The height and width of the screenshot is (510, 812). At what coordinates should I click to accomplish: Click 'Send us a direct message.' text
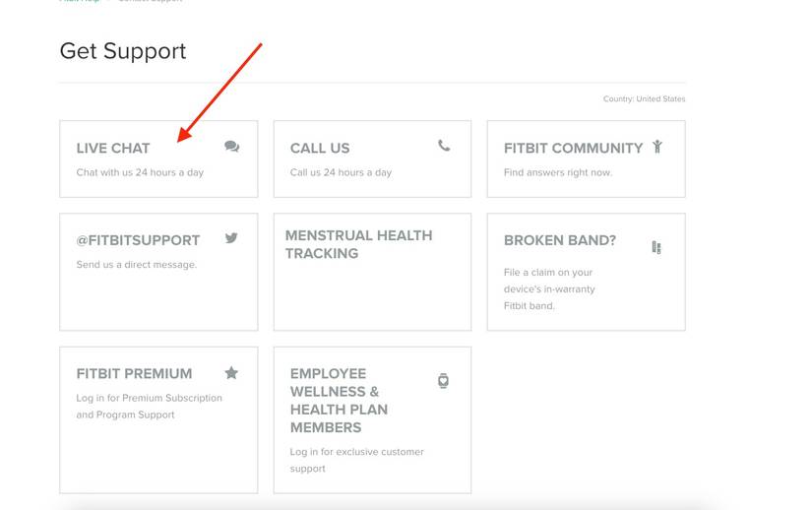tap(137, 265)
